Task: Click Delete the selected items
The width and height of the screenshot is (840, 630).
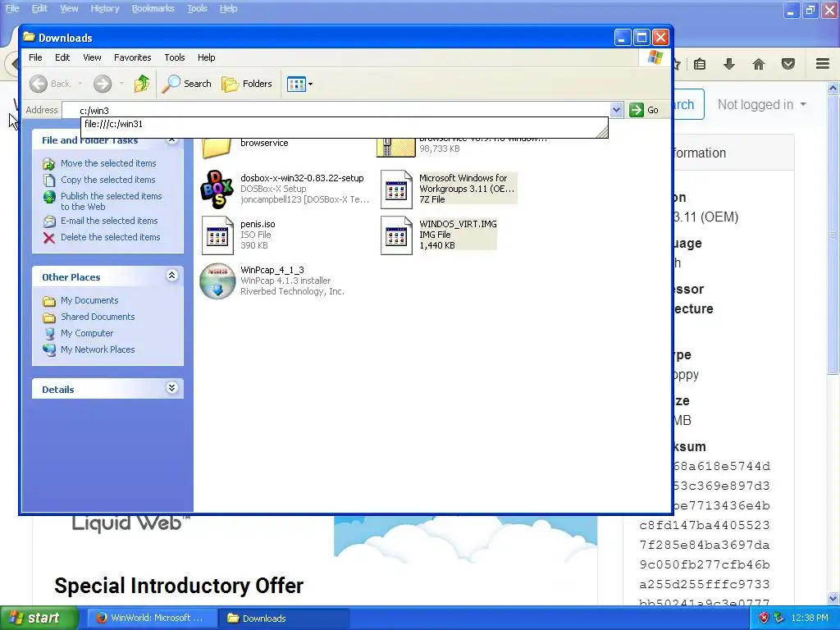Action: (110, 237)
